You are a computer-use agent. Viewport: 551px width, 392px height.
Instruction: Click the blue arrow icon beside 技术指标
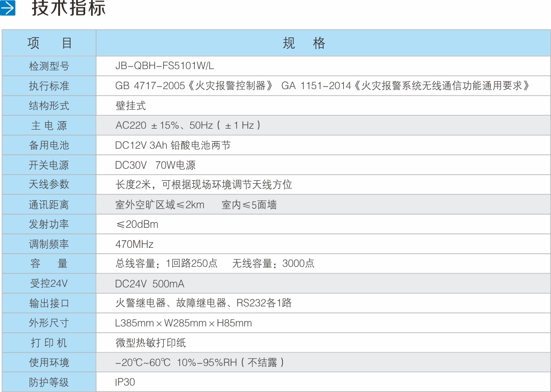10,8
